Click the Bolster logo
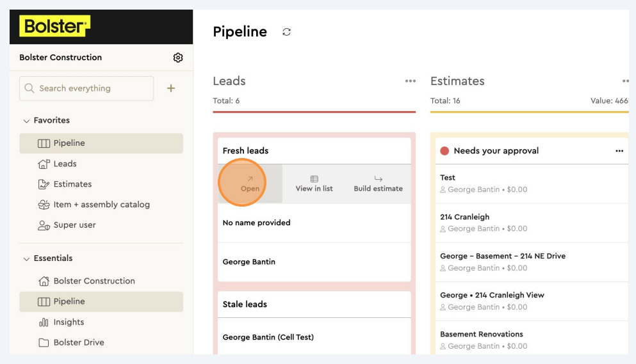Viewport: 636px width, 364px height. (54, 26)
